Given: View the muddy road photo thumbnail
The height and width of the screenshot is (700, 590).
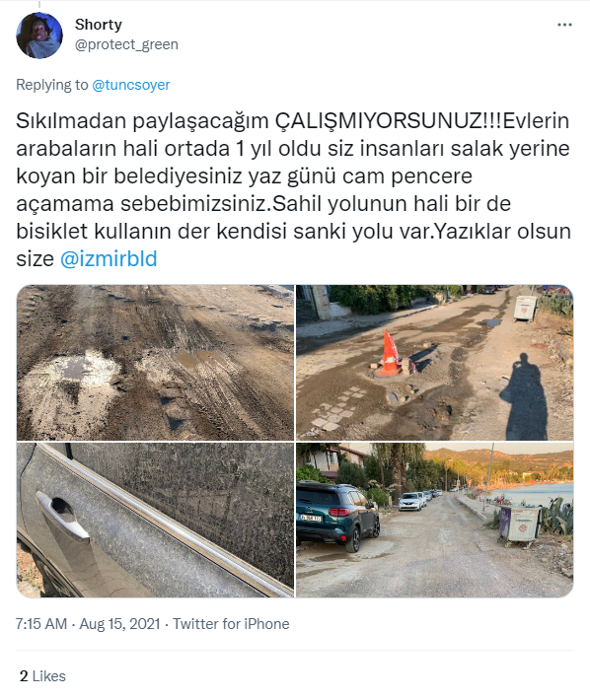Looking at the screenshot, I should (156, 363).
